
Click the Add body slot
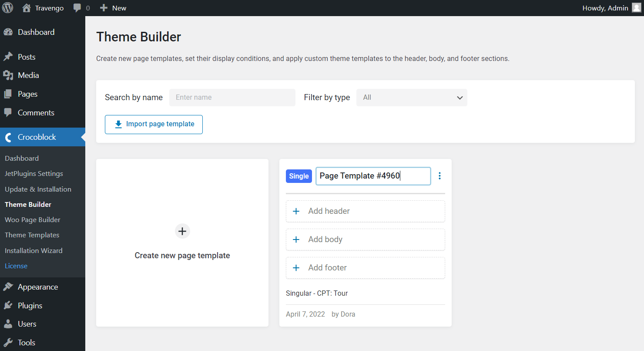tap(366, 240)
